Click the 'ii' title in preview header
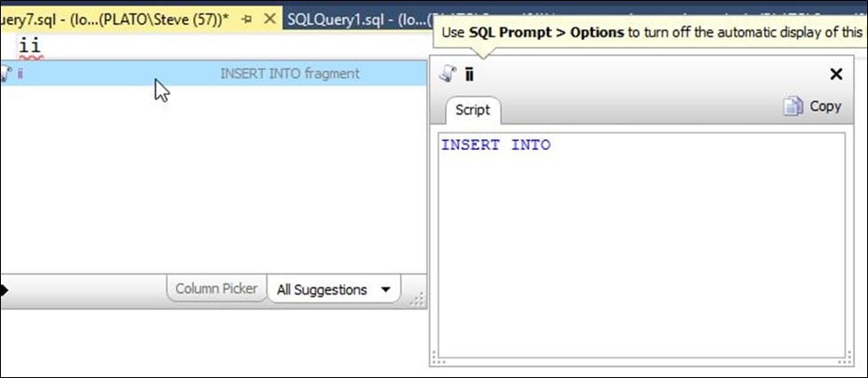Image resolution: width=868 pixels, height=378 pixels. click(x=469, y=74)
